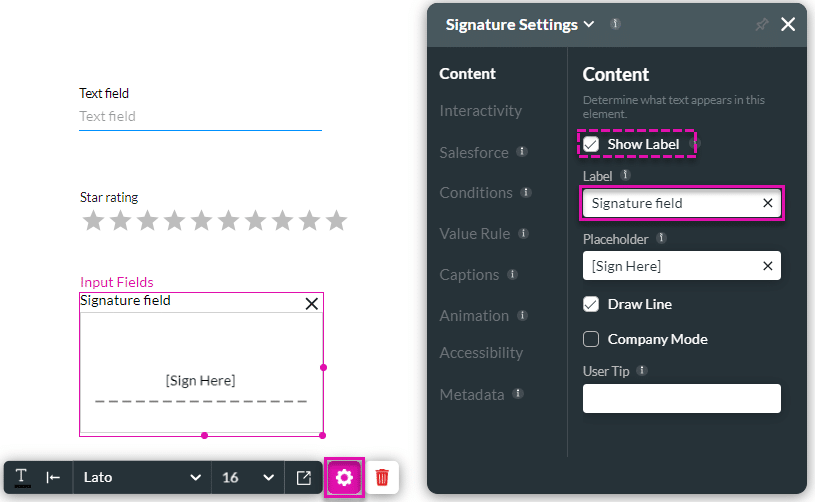The height and width of the screenshot is (502, 815).
Task: Select the fifth star in Star rating
Action: tap(201, 221)
